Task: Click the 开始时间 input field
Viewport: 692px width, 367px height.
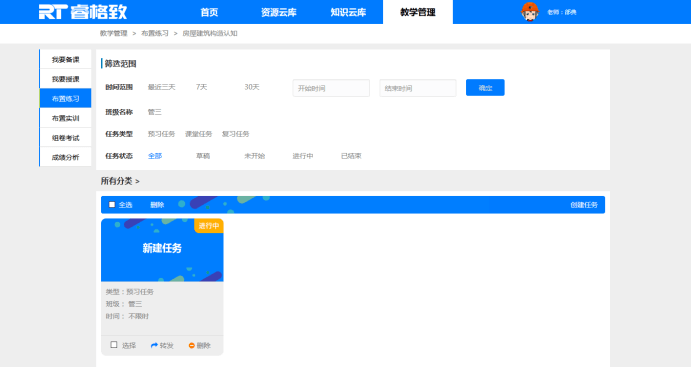Action: coord(331,88)
